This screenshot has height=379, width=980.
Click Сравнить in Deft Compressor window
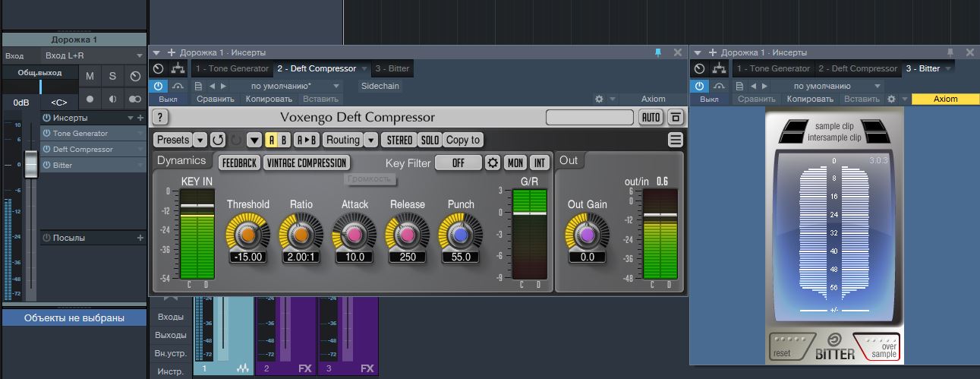[x=216, y=99]
